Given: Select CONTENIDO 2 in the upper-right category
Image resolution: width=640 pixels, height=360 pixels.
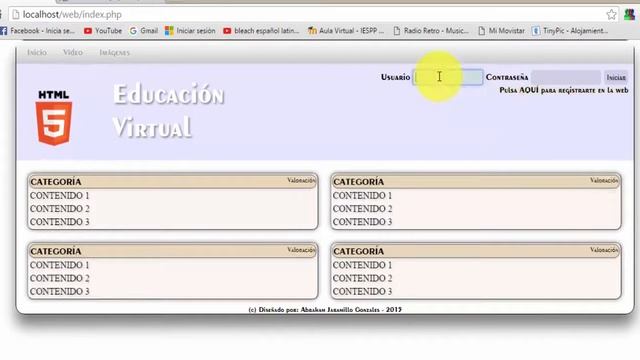Looking at the screenshot, I should click(x=362, y=209).
